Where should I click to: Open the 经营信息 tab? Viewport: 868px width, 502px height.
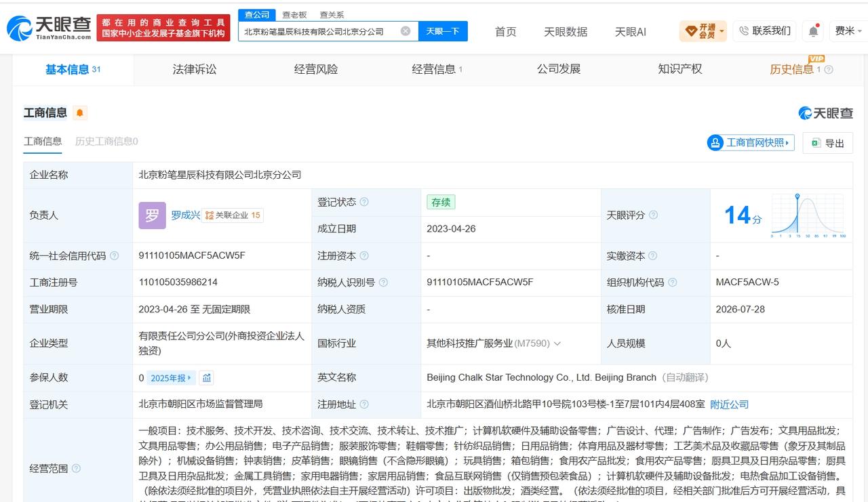(437, 69)
